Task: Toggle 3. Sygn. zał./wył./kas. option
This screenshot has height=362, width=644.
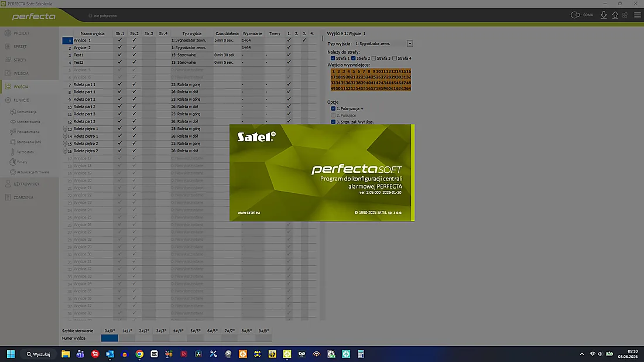Action: click(x=333, y=122)
